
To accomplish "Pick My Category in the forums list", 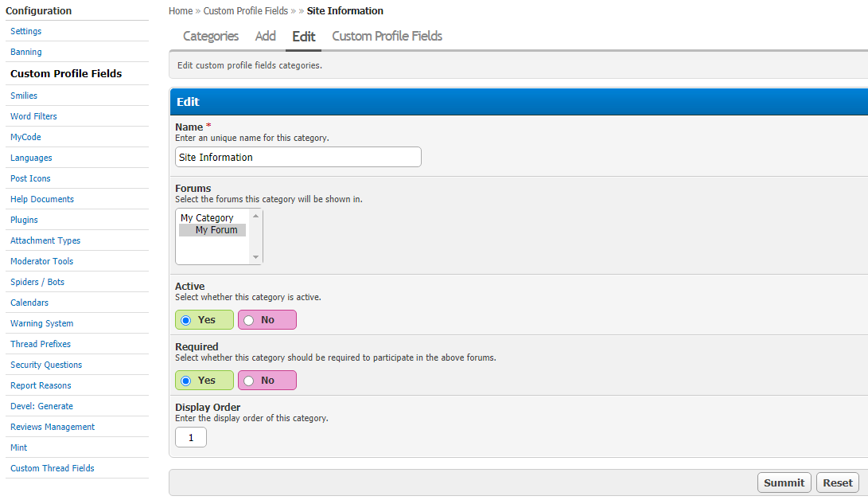I will (207, 217).
